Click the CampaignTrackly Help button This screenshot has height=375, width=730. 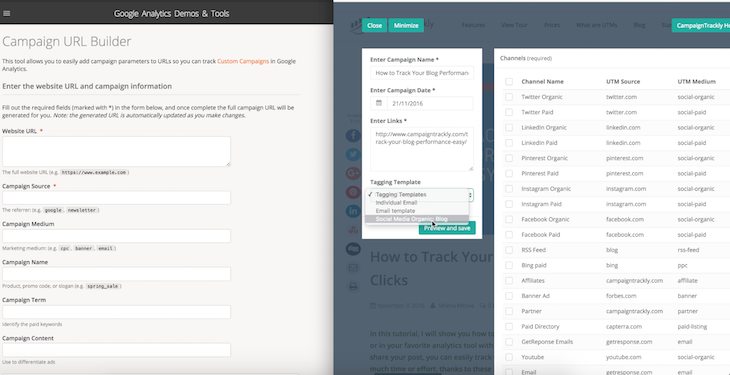point(701,26)
